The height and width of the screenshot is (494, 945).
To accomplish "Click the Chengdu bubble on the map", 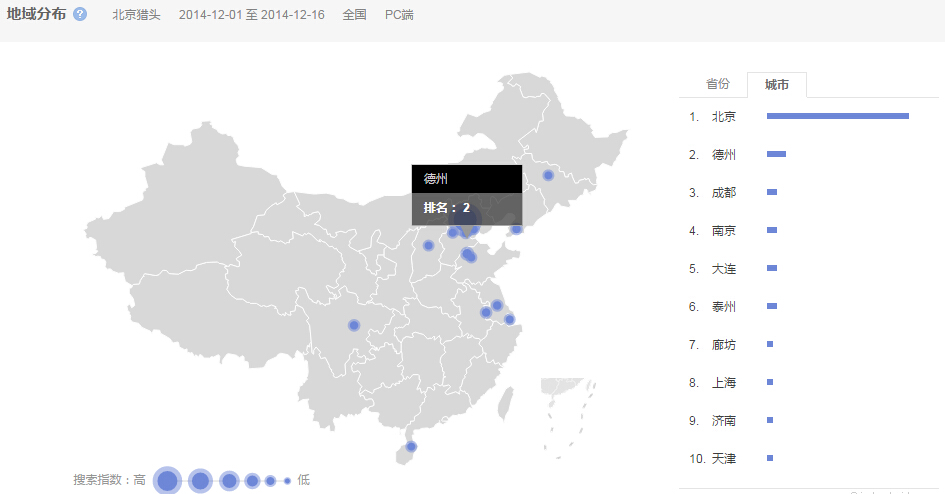I will pyautogui.click(x=353, y=325).
